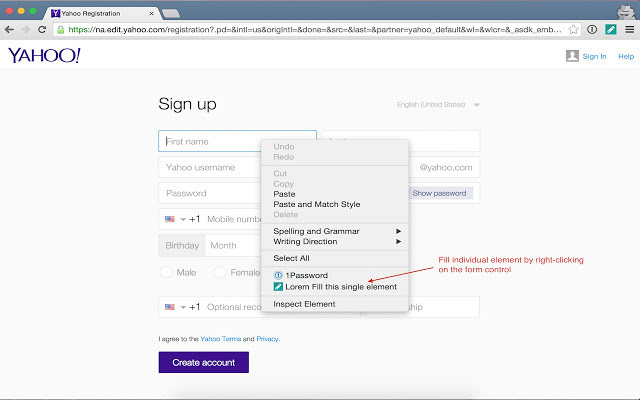Image resolution: width=640 pixels, height=400 pixels.
Task: Open the English (United States) language dropdown
Action: coord(438,104)
